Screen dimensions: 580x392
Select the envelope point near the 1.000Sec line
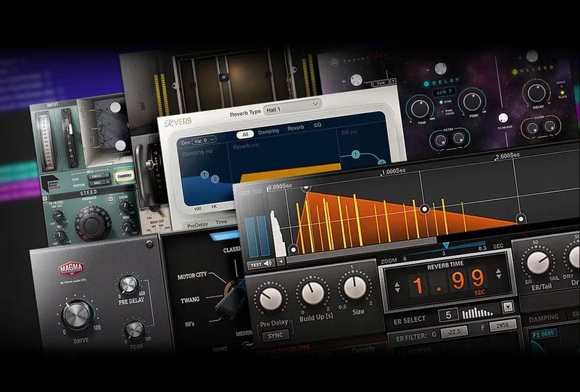[425, 209]
